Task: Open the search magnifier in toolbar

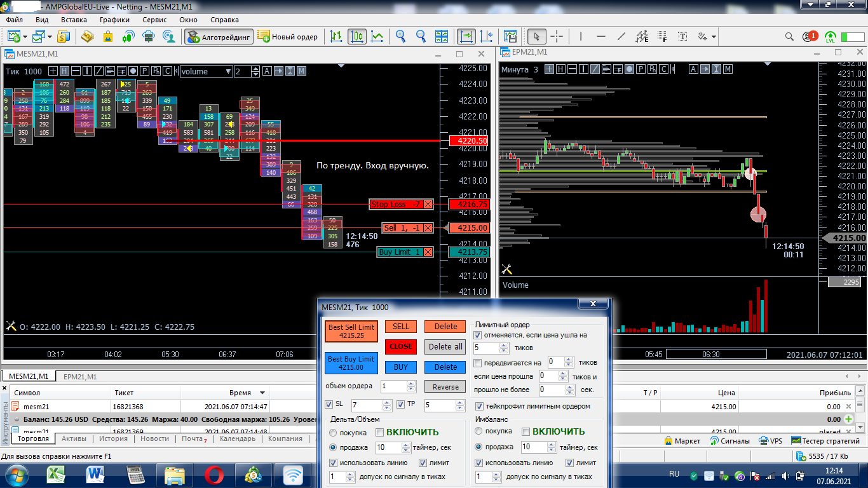Action: (x=789, y=37)
